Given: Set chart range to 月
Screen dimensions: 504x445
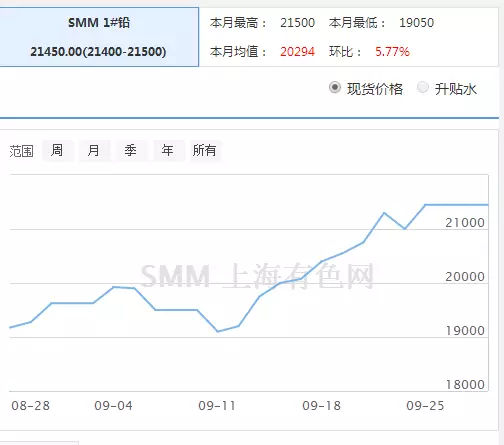Looking at the screenshot, I should coord(94,151).
